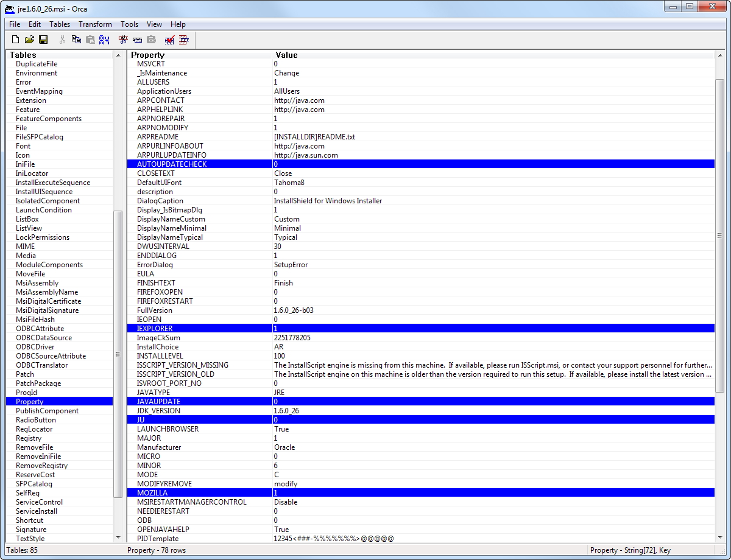Click the JDK_VERSION value 1.6.0_26
Image resolution: width=731 pixels, height=560 pixels.
click(x=286, y=411)
